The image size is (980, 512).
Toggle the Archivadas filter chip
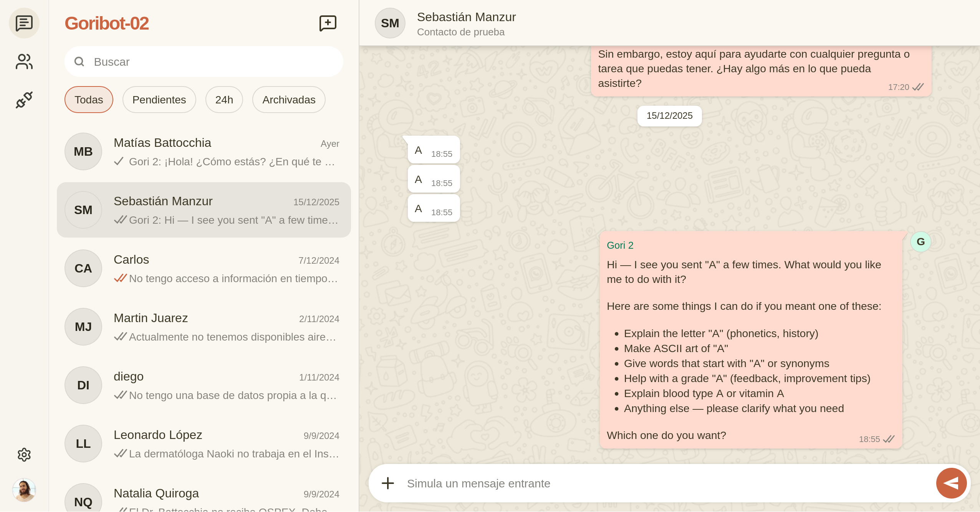pos(288,100)
